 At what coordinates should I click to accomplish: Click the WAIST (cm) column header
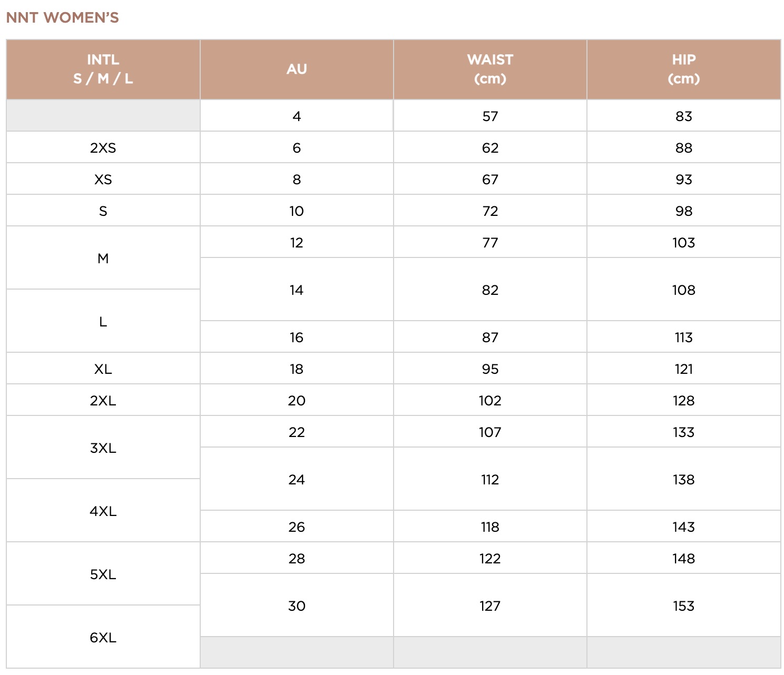point(490,69)
